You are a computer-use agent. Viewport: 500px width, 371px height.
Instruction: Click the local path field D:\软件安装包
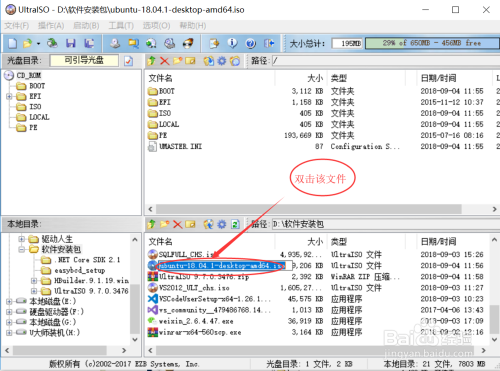tap(386, 224)
